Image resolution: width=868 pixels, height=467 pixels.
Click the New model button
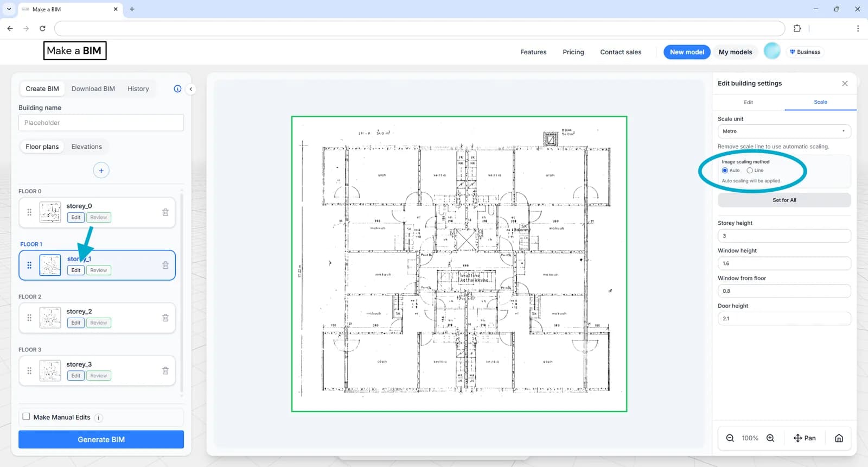(x=687, y=52)
